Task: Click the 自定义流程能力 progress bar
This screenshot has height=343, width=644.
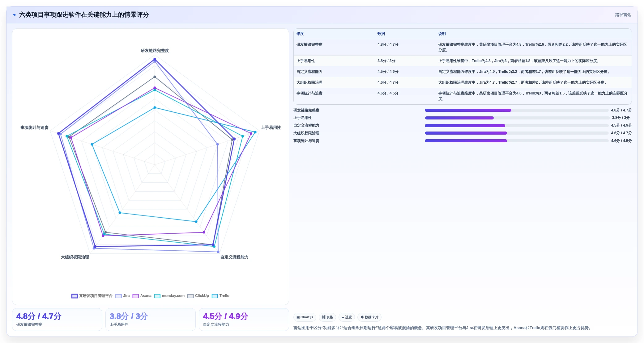Action: (x=517, y=126)
